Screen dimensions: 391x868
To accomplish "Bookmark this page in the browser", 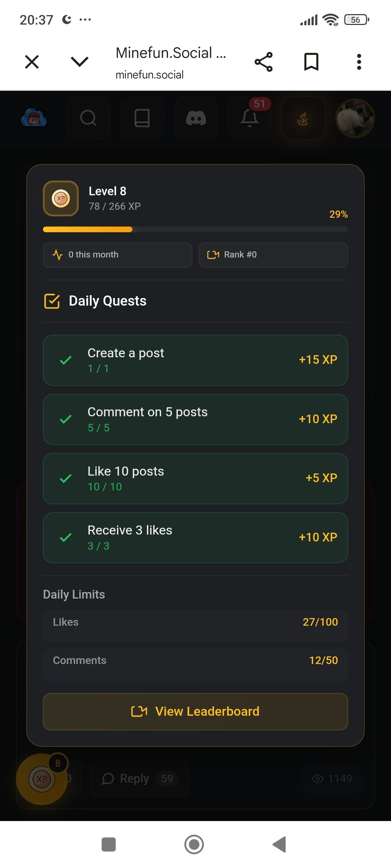I will click(311, 62).
